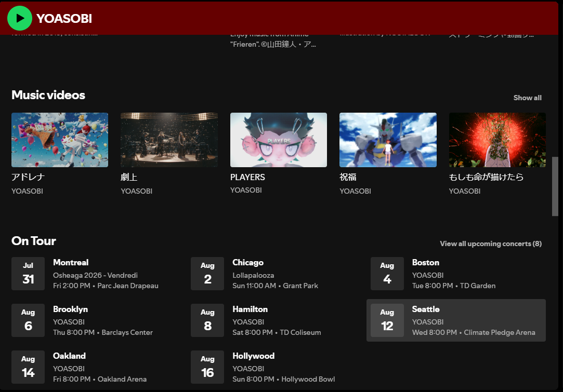
Task: Click Wed 8:00 PM Climate Pledge Arena text
Action: coord(474,332)
